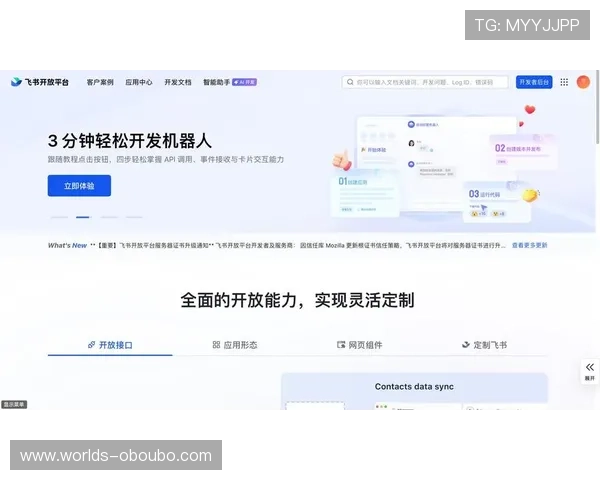600x480 pixels.
Task: Click the 03 运行代码 step card
Action: click(x=497, y=202)
